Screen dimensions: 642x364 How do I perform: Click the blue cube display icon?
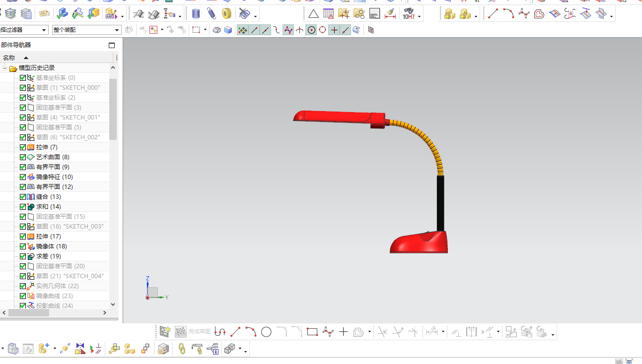tap(228, 30)
